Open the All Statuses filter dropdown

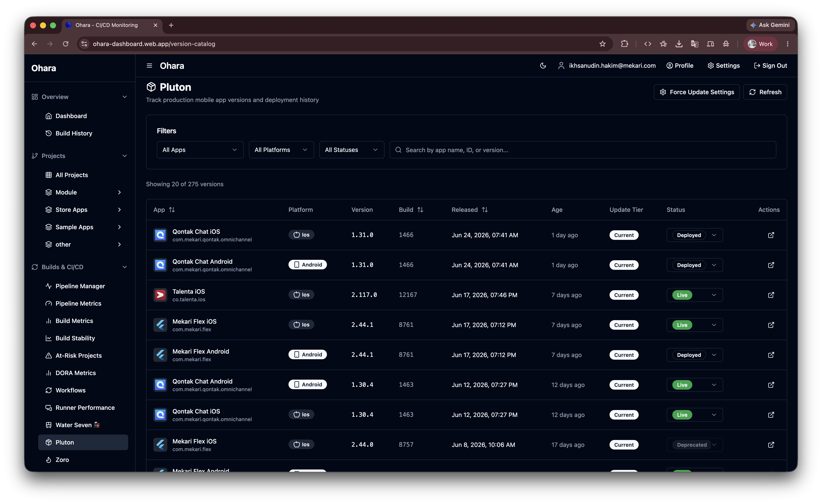351,150
